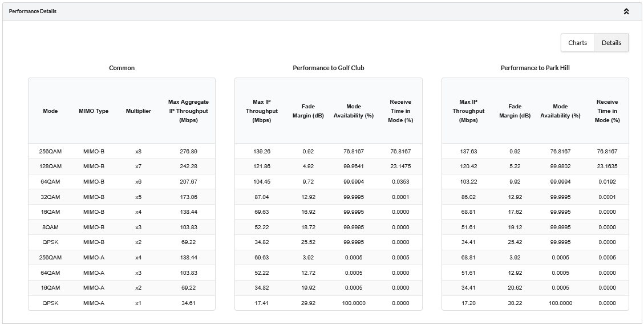Click the MIMO Type column header
This screenshot has width=644, height=325.
[94, 111]
